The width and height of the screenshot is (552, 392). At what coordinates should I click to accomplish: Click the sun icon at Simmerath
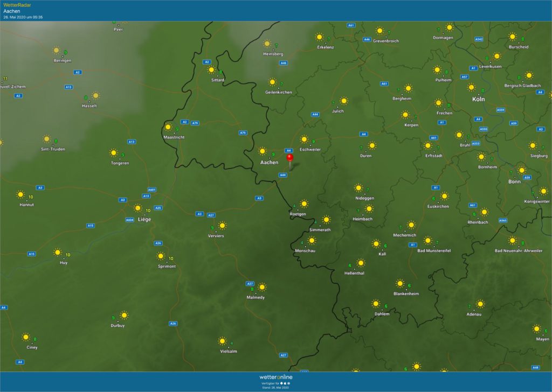326,220
